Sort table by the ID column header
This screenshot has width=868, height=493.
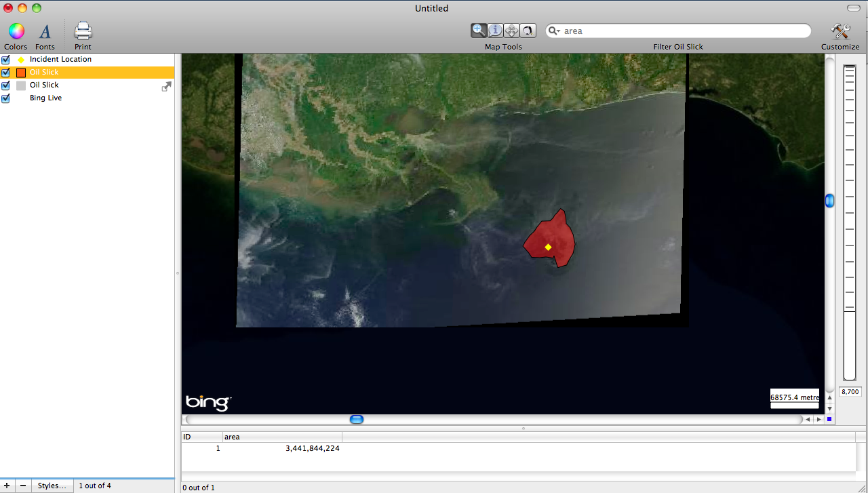[x=201, y=437]
